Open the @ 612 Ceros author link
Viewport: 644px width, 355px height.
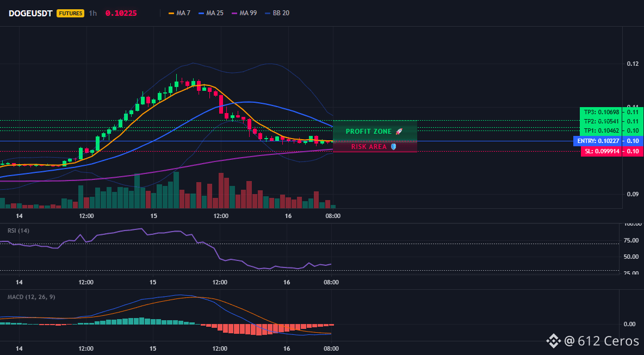coord(602,341)
